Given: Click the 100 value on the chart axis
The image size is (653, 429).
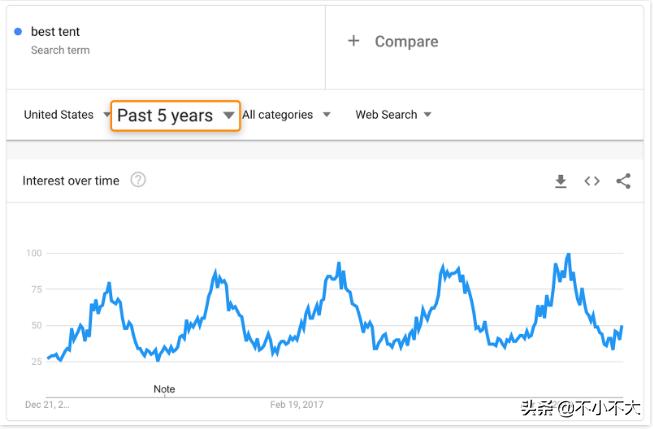Looking at the screenshot, I should pyautogui.click(x=34, y=253).
